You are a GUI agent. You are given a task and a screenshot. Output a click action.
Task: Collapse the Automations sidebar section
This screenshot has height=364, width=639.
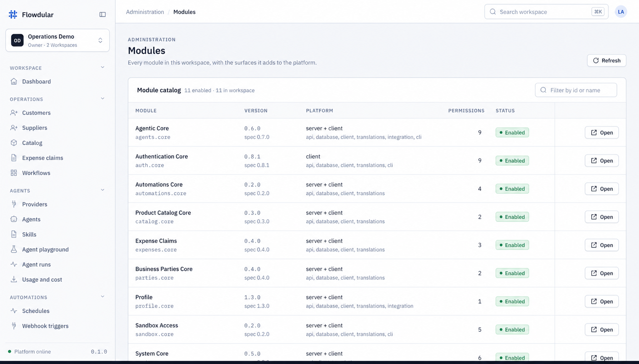tap(102, 297)
